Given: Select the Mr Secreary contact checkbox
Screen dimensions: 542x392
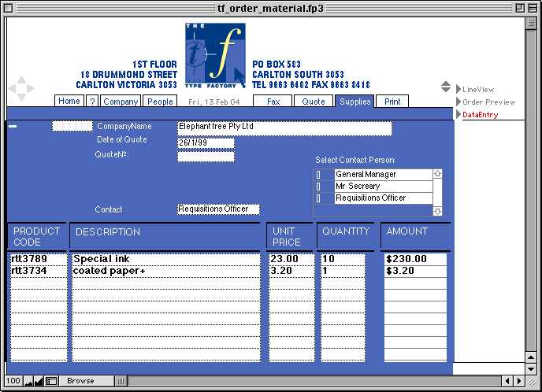Looking at the screenshot, I should point(319,187).
